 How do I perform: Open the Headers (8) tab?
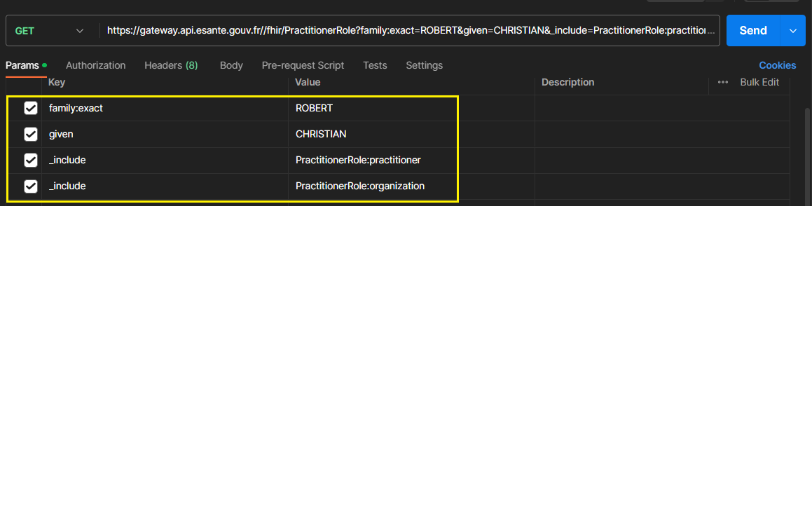click(171, 65)
